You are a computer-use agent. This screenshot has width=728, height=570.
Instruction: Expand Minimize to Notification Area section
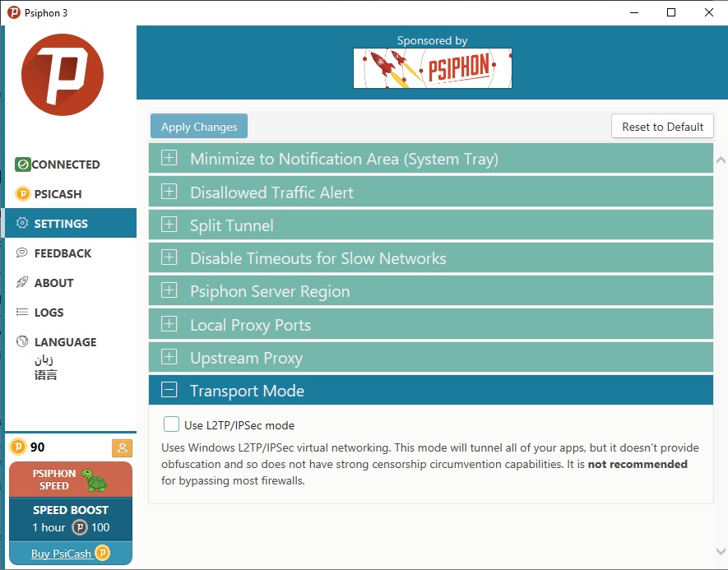pyautogui.click(x=431, y=158)
